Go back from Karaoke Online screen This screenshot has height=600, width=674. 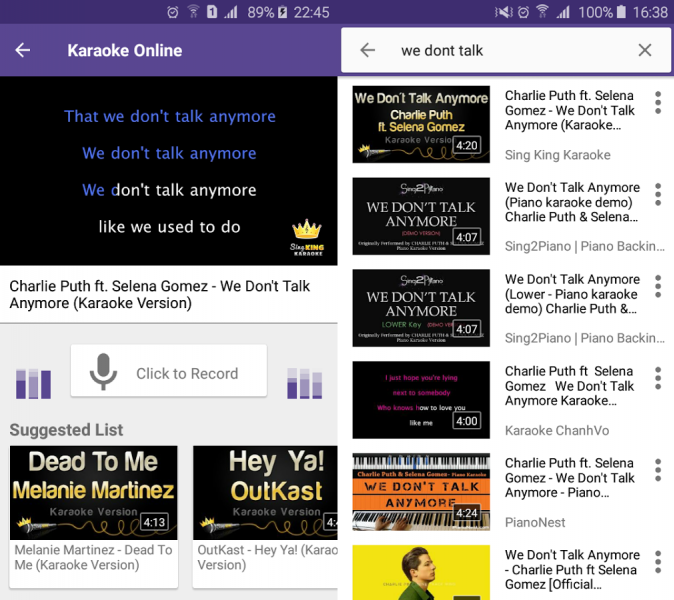point(23,50)
